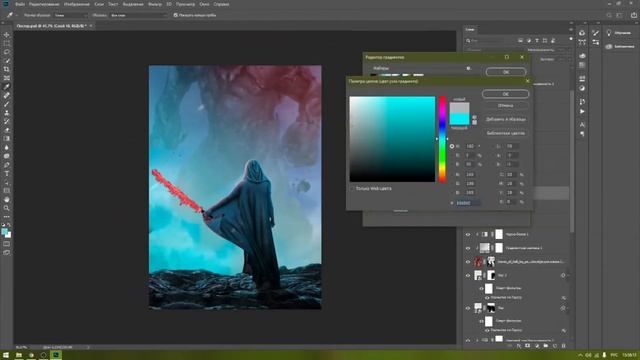The image size is (640, 360).
Task: Show hidden tray icons chevron
Action: coord(580,356)
